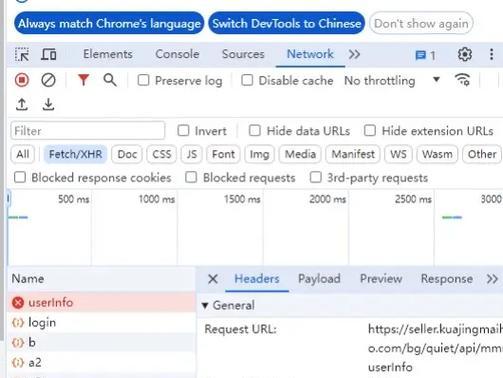Screen dimensions: 503x378
Task: Select the All request type filter
Action: (23, 154)
